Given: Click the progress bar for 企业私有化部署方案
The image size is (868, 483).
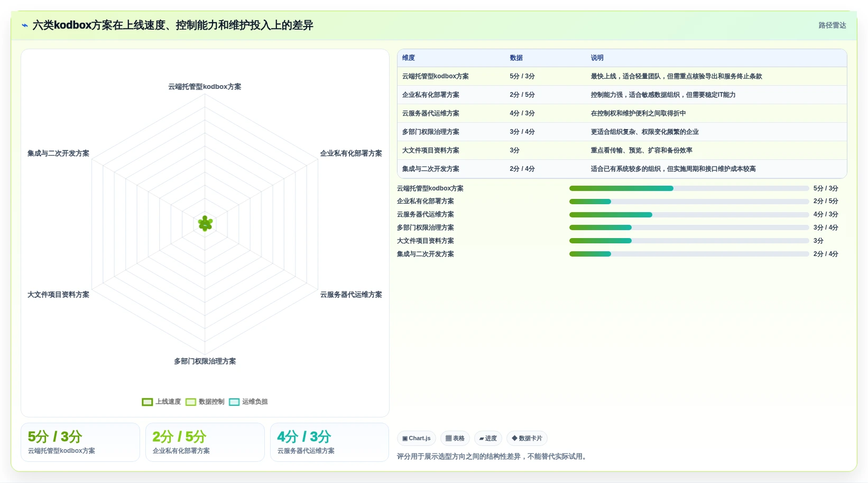Looking at the screenshot, I should pyautogui.click(x=689, y=202).
